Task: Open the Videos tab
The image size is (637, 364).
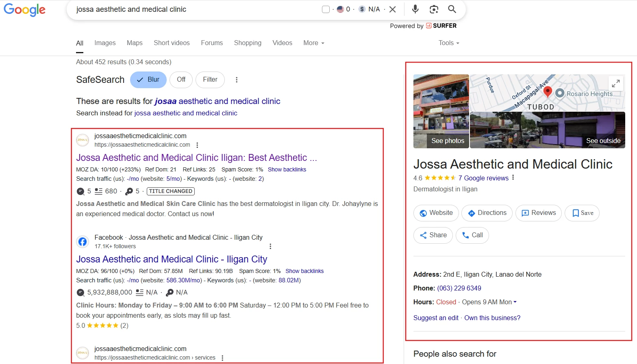Action: tap(282, 43)
